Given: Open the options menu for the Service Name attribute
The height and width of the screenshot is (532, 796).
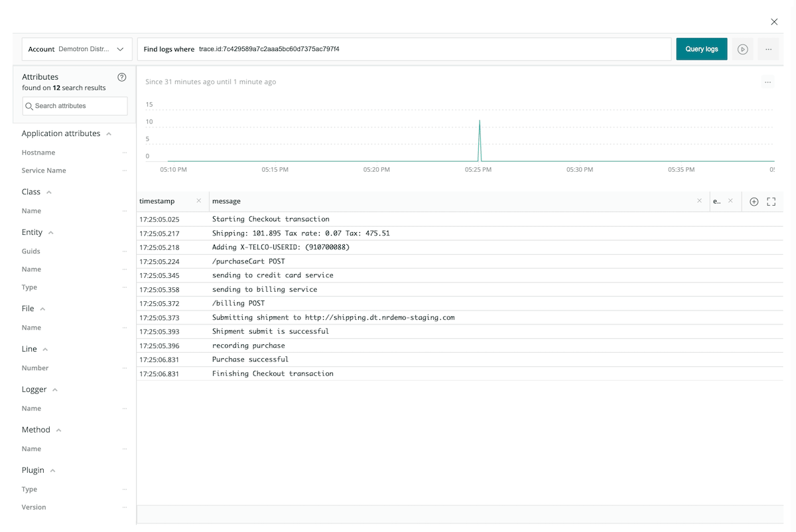Looking at the screenshot, I should tap(124, 170).
